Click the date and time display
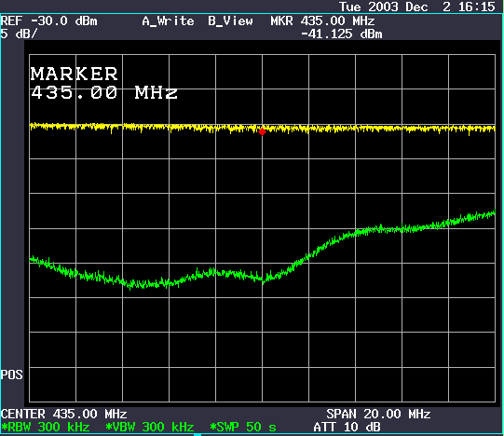 (x=417, y=7)
